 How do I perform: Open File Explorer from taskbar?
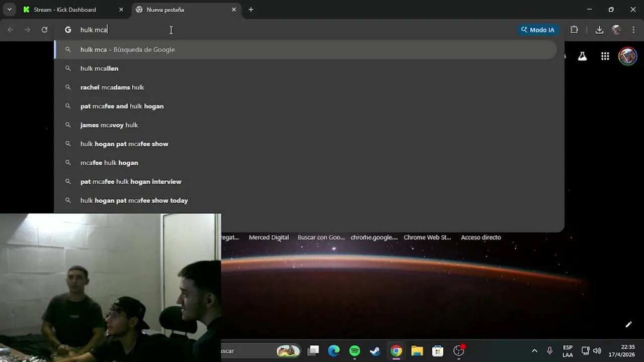417,350
